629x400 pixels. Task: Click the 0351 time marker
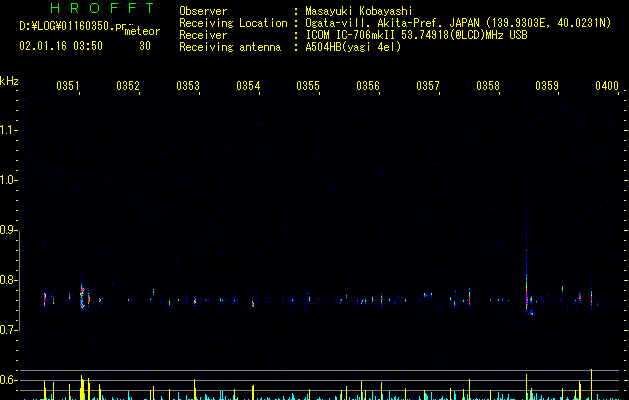(68, 86)
